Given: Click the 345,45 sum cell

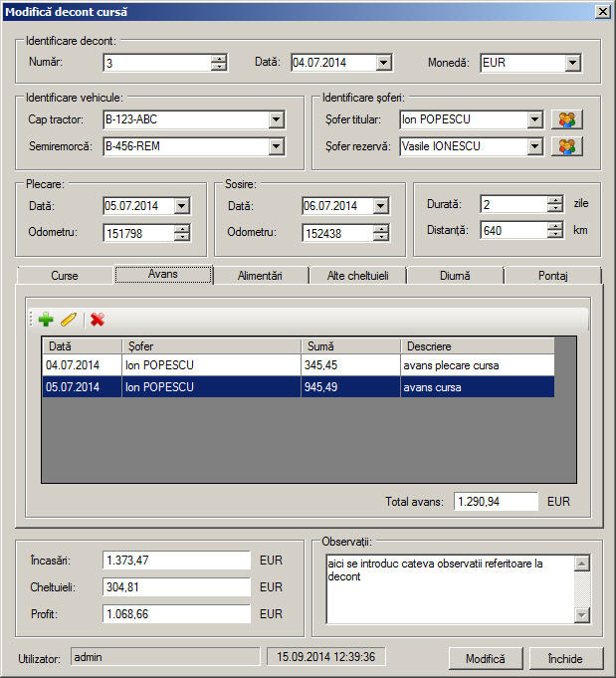Looking at the screenshot, I should (350, 365).
